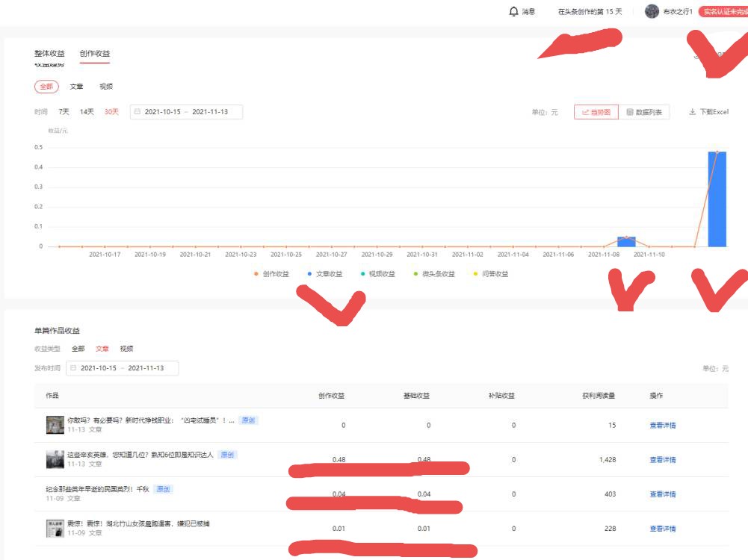Screen dimensions: 748x560
Task: Click 查看详情 for 民国英烈 article
Action: 663,494
